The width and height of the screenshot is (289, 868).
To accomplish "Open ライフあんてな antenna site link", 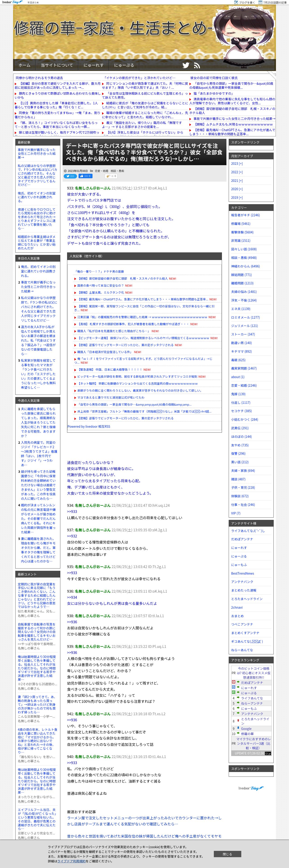I will click(x=248, y=531).
